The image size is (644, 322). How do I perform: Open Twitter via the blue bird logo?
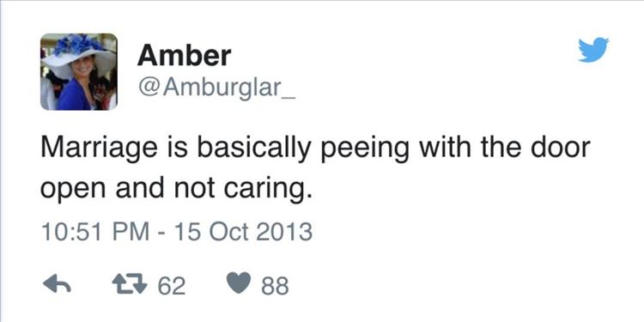point(593,50)
